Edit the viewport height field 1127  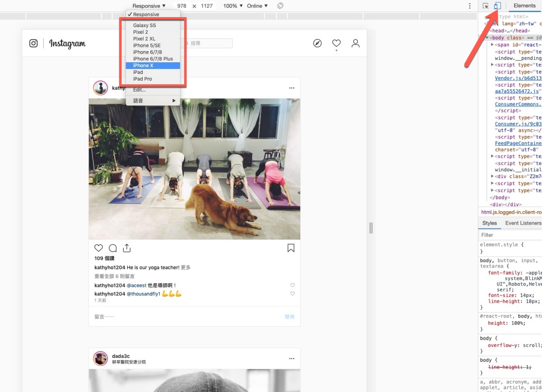point(207,6)
